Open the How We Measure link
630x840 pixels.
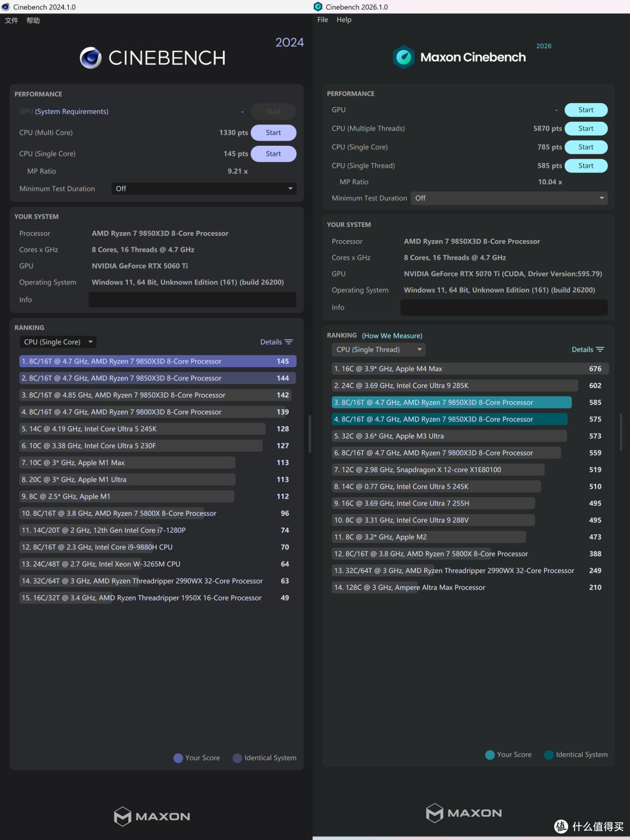coord(392,336)
